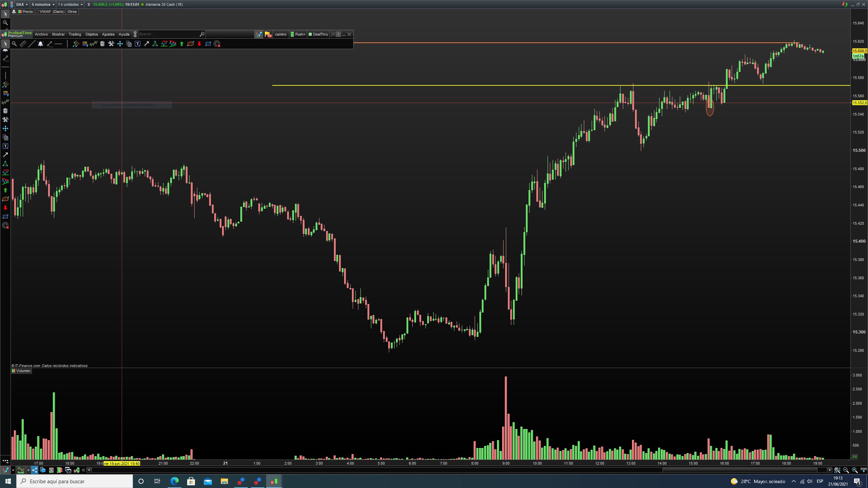Viewport: 868px width, 488px height.
Task: Select the ruler measurement tool
Action: click(23, 44)
